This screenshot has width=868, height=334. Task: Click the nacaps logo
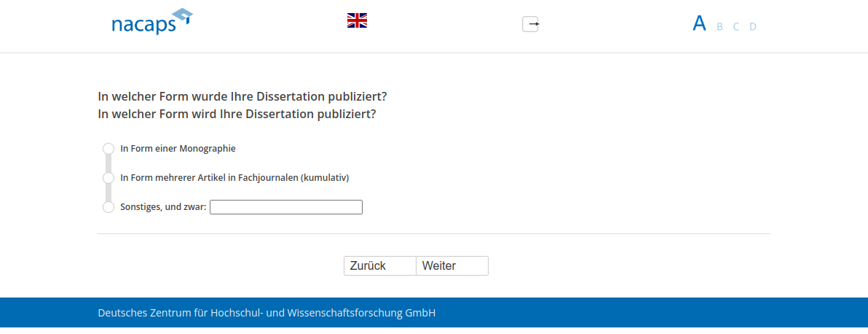point(144,24)
